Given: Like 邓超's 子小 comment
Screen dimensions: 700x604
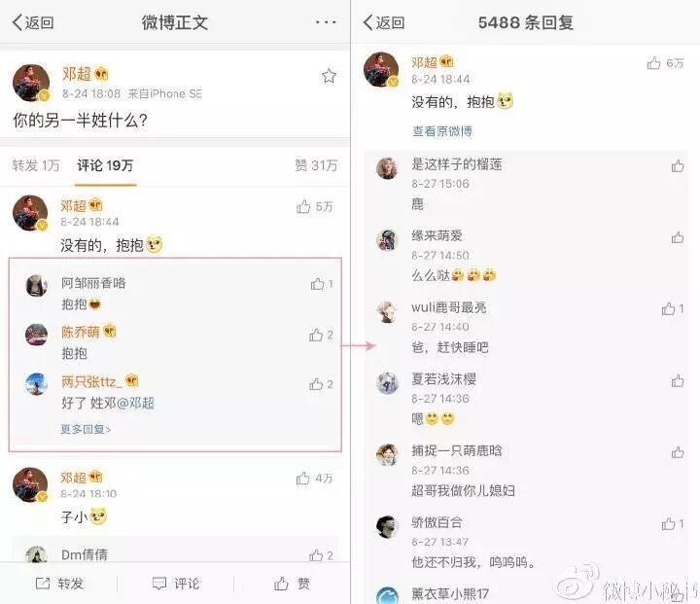Looking at the screenshot, I should [x=303, y=479].
